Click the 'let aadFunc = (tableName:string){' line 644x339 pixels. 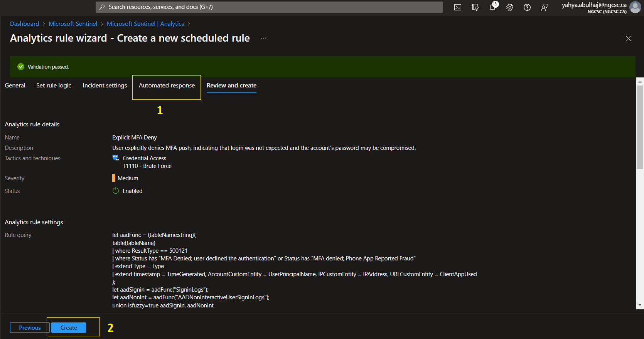click(154, 235)
